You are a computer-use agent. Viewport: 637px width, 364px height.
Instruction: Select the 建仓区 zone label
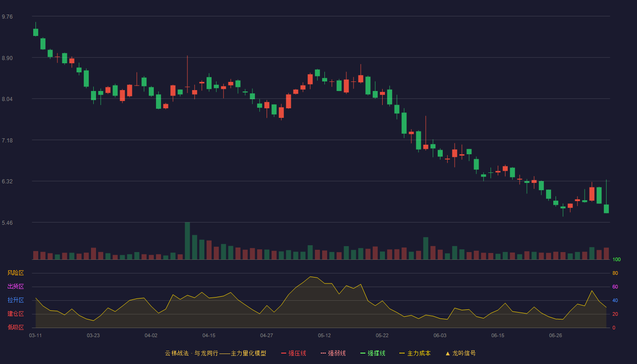[15, 314]
